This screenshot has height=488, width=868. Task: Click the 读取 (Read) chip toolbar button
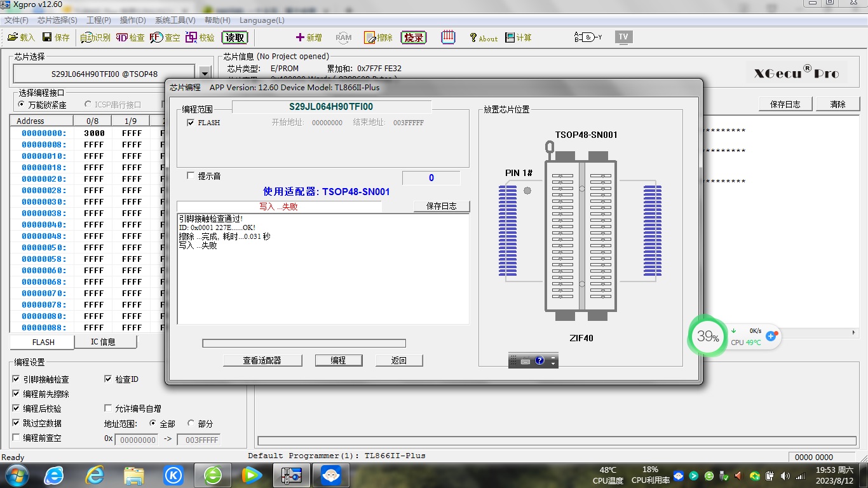[234, 37]
